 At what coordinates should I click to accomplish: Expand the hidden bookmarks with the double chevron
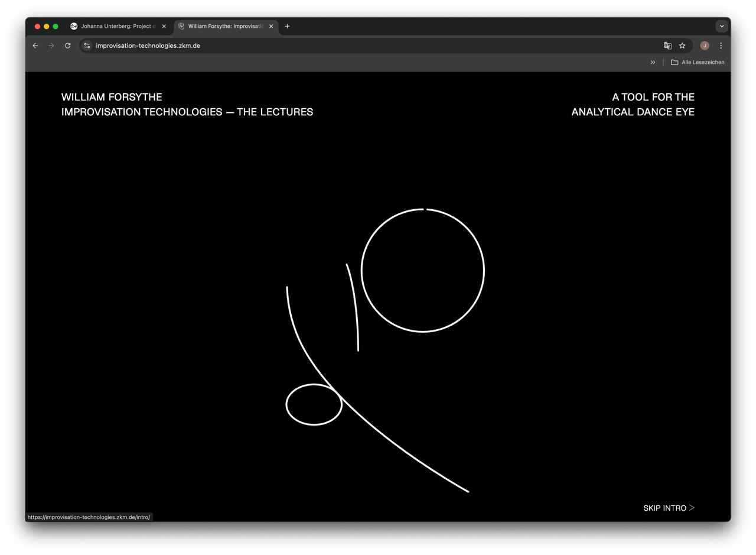click(653, 62)
